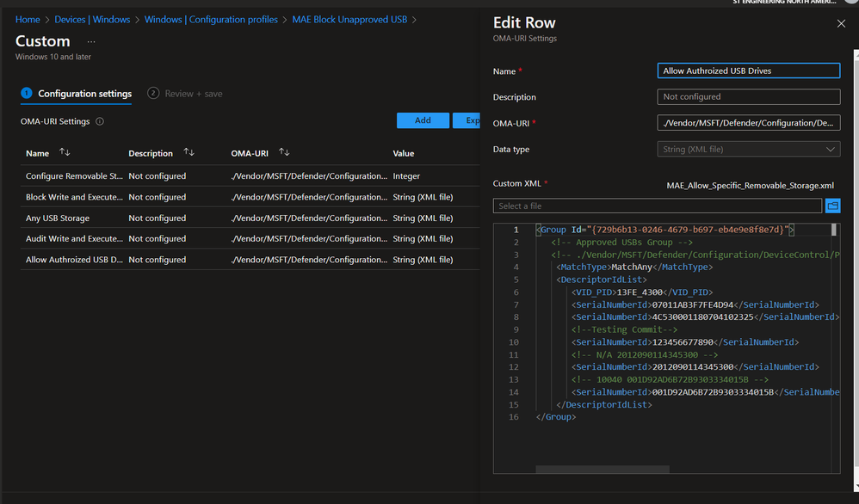Sort the table by Name column arrows

tap(65, 153)
